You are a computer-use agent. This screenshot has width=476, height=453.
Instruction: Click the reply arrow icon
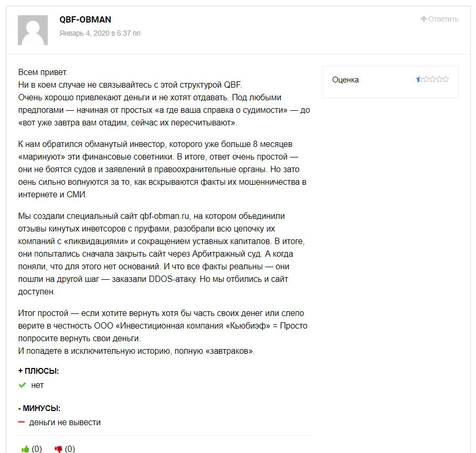tap(424, 19)
